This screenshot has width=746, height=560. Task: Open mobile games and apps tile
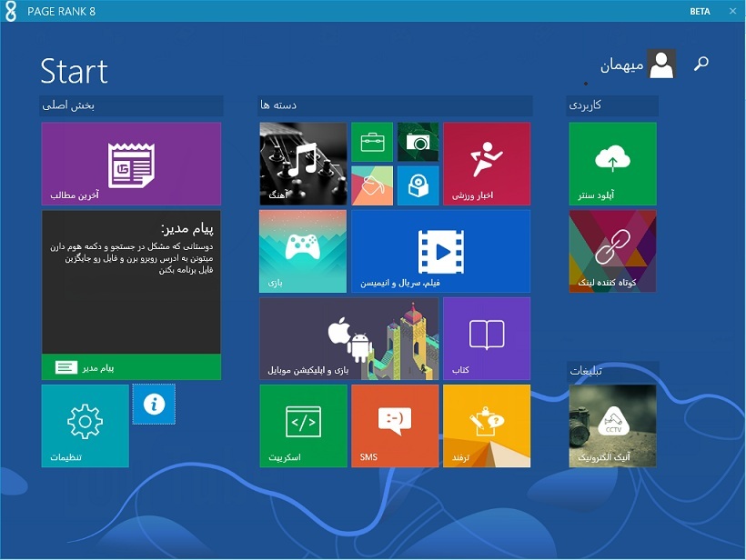click(348, 338)
